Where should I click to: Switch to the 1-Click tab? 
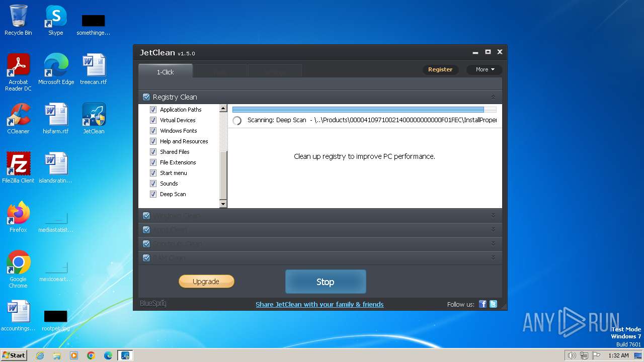click(x=165, y=71)
